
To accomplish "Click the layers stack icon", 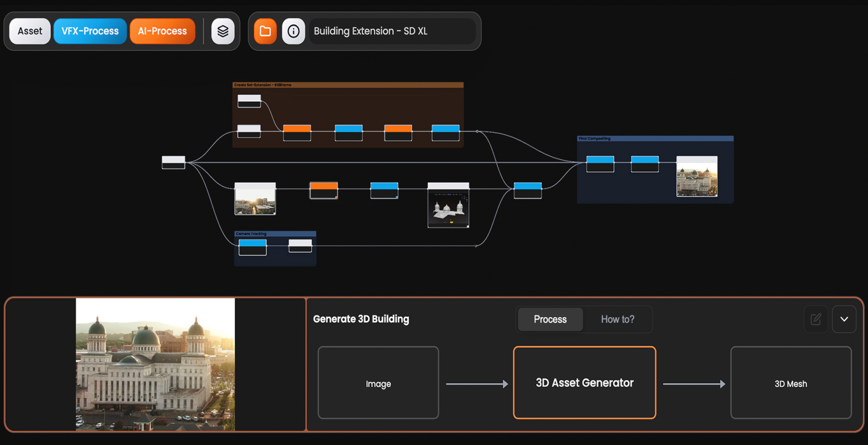I will 223,31.
